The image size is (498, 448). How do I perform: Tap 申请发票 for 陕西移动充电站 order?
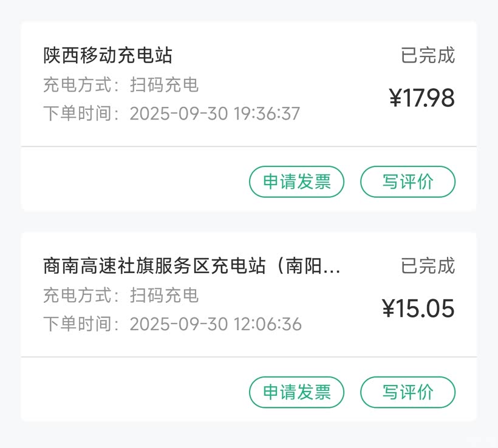(296, 182)
